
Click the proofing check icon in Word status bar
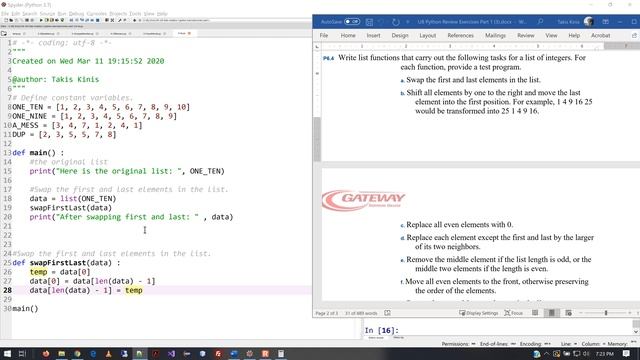pos(387,313)
